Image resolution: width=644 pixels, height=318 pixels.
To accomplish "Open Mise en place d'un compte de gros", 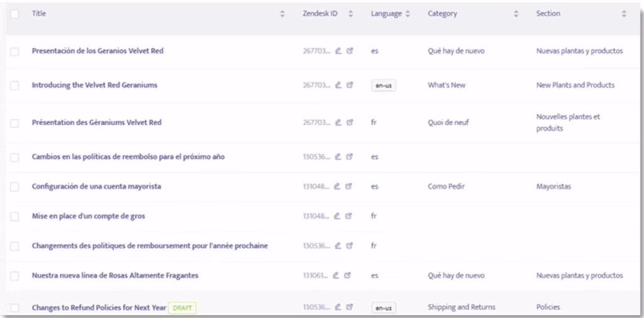I will tap(88, 216).
